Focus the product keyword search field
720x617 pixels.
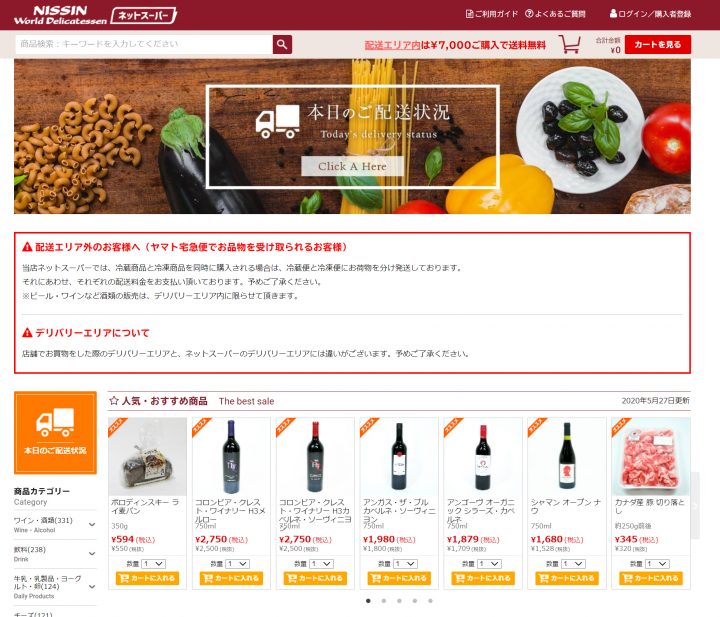pyautogui.click(x=144, y=45)
